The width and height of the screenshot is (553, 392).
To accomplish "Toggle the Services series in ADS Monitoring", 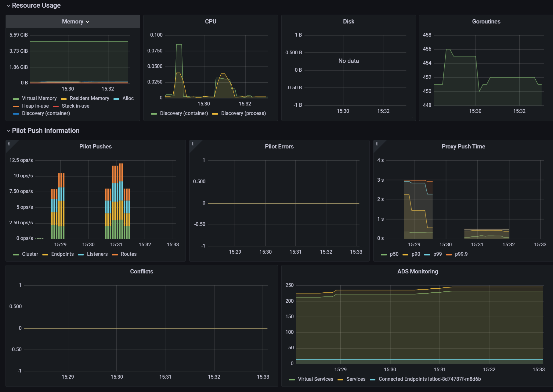I will (356, 379).
